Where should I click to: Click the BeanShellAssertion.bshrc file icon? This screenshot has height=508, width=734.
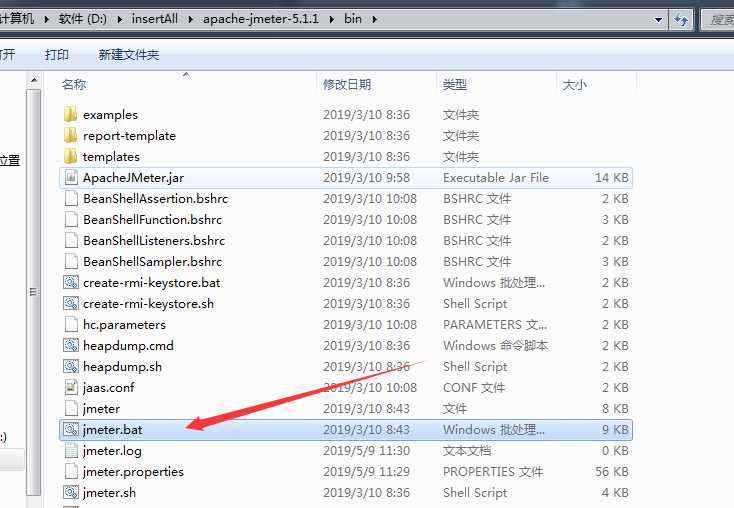pyautogui.click(x=71, y=199)
